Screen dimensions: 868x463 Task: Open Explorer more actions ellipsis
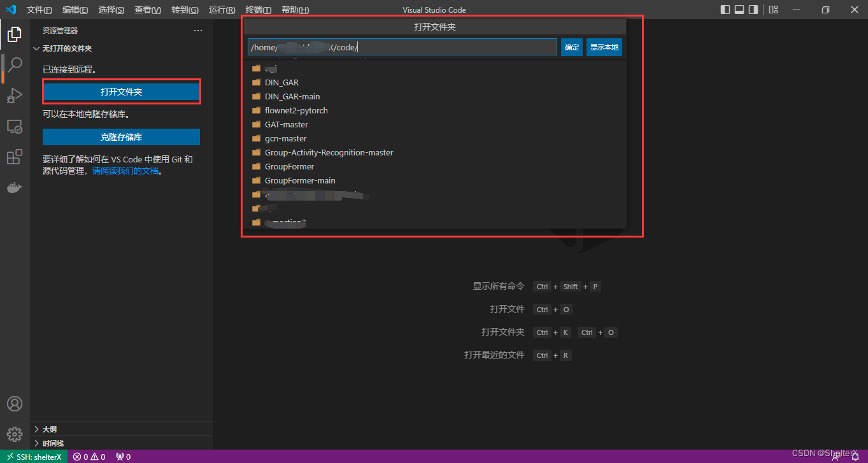point(198,31)
